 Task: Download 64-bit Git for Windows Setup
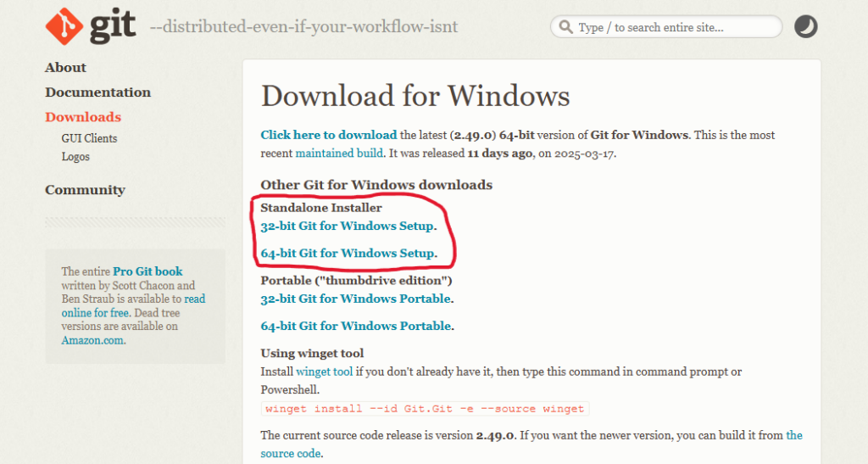[348, 253]
